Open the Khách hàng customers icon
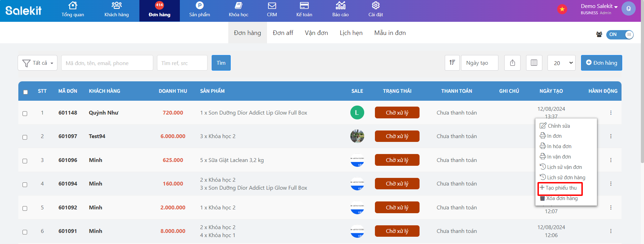 pos(117,6)
